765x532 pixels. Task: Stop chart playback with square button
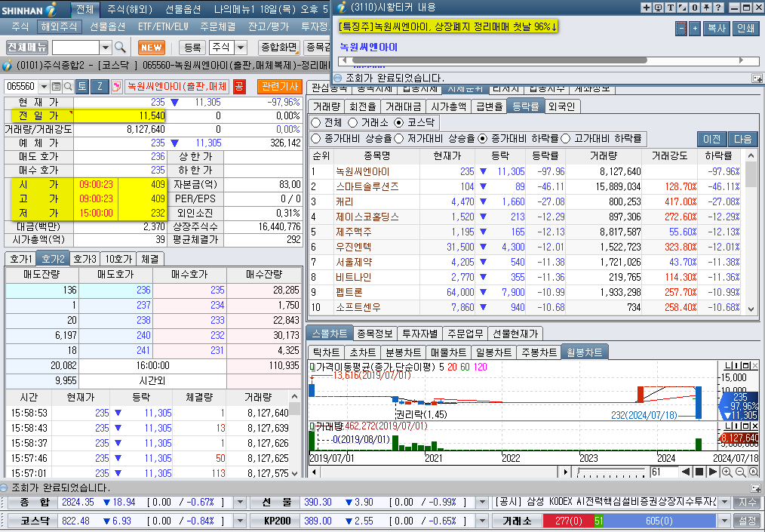click(699, 472)
